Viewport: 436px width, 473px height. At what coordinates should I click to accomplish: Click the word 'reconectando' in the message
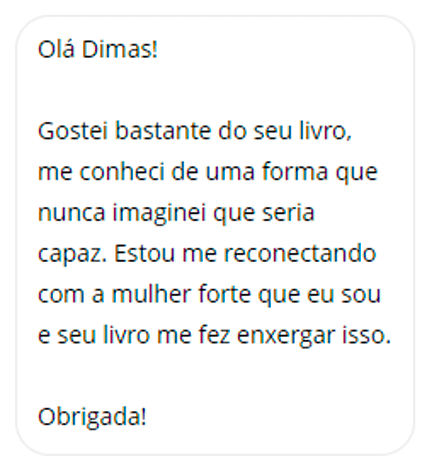300,253
